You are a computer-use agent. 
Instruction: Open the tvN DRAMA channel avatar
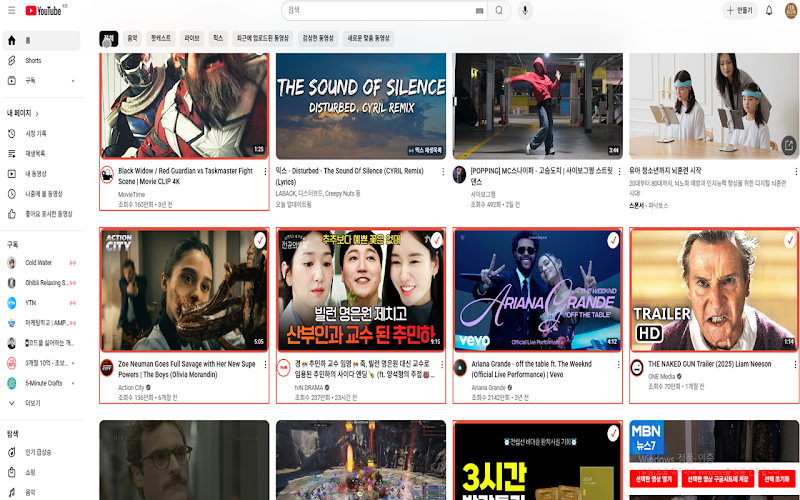coord(284,367)
